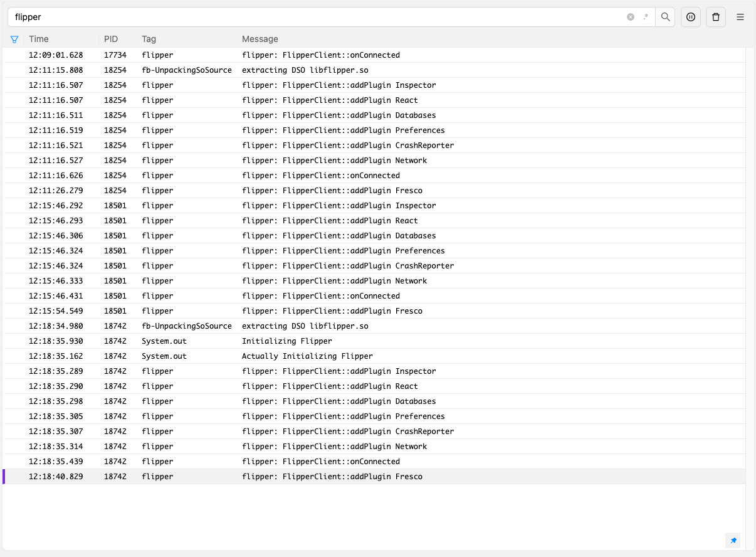Sort logs by the Time column
Image resolution: width=756 pixels, height=557 pixels.
point(39,39)
